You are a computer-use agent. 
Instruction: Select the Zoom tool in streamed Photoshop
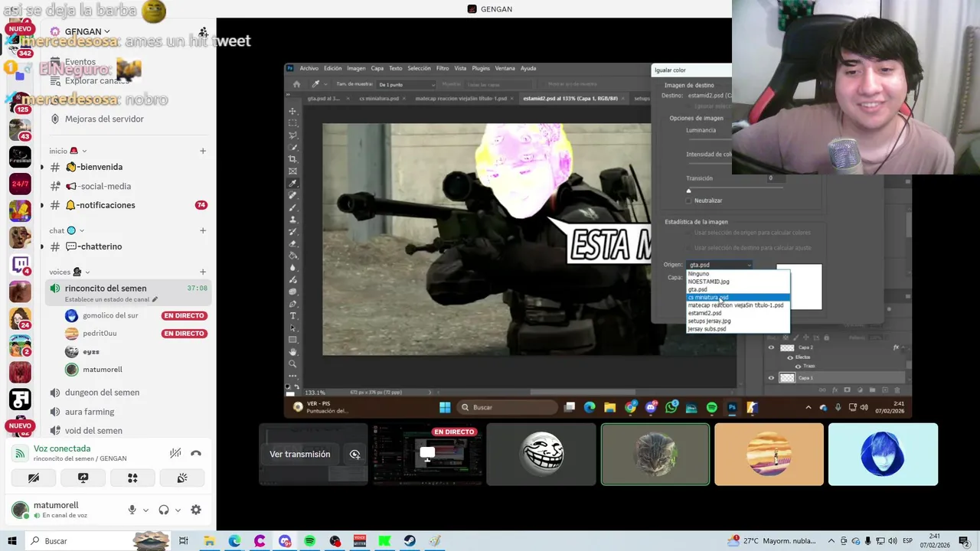point(292,364)
